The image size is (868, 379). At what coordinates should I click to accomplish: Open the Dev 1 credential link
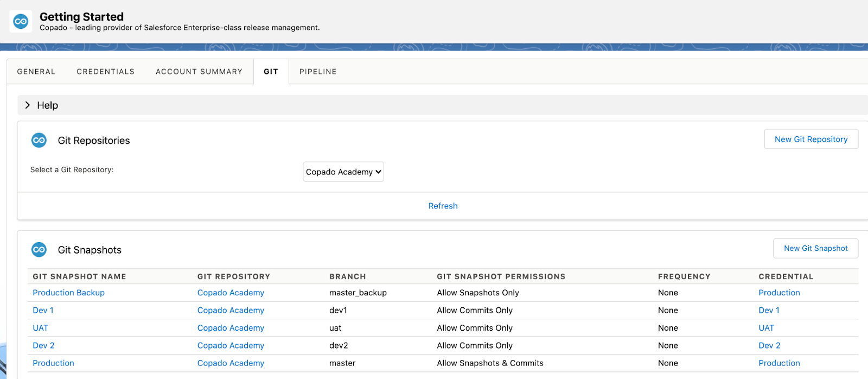tap(769, 311)
